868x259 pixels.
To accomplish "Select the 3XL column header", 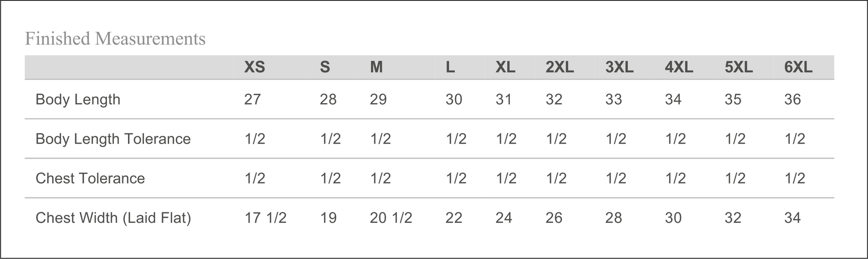I will (619, 67).
